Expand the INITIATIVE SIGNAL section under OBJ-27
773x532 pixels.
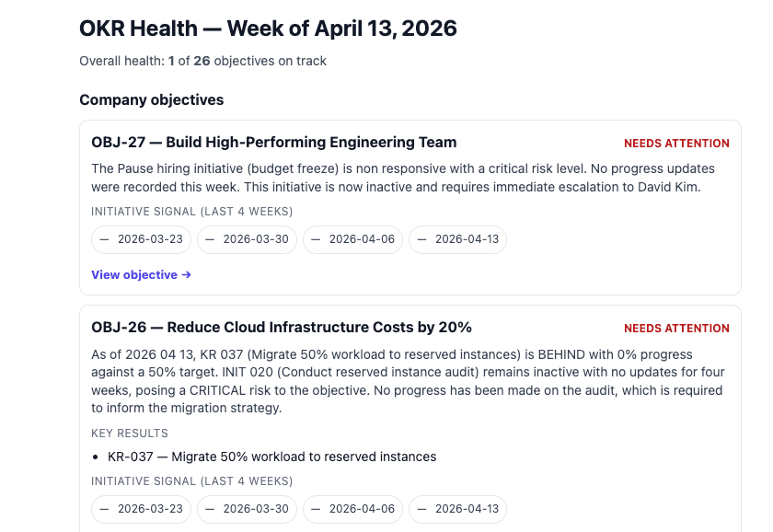tap(191, 211)
